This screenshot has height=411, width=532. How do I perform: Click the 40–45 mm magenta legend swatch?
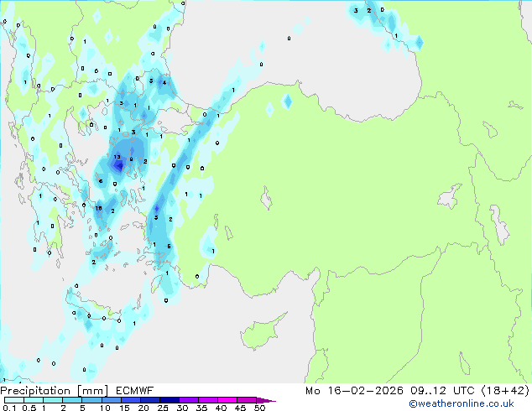227,400
